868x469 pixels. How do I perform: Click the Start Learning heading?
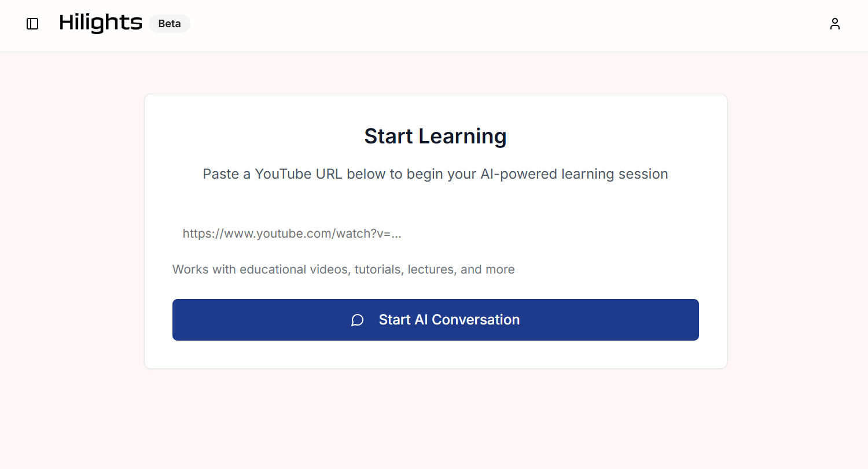tap(435, 136)
